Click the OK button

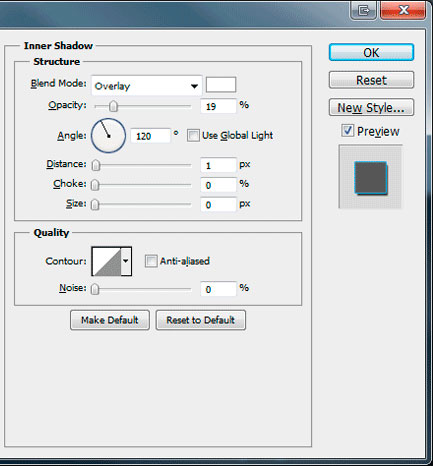pos(371,52)
